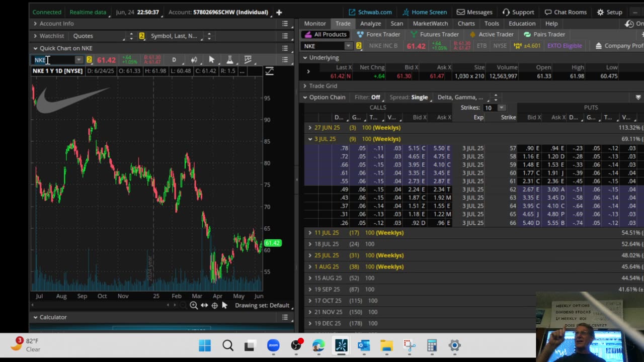Click the yellow link 2 beside Trade symbol box
This screenshot has height=362, width=644.
coord(358,46)
